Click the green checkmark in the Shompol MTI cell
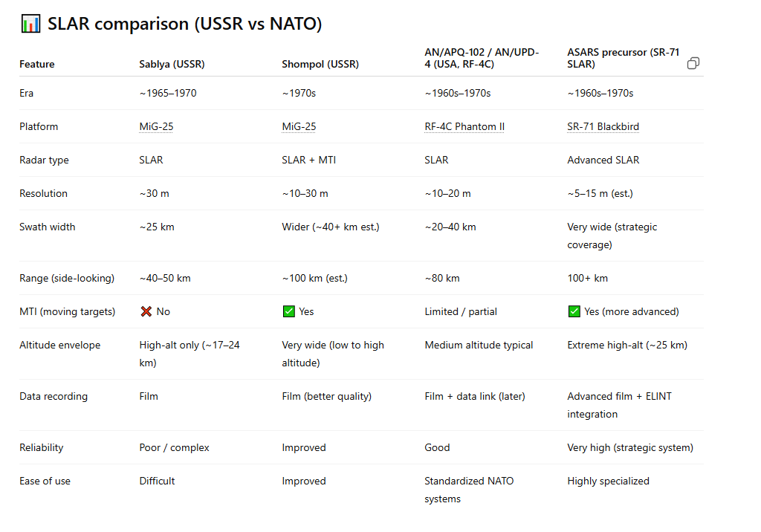This screenshot has height=532, width=761. 288,311
